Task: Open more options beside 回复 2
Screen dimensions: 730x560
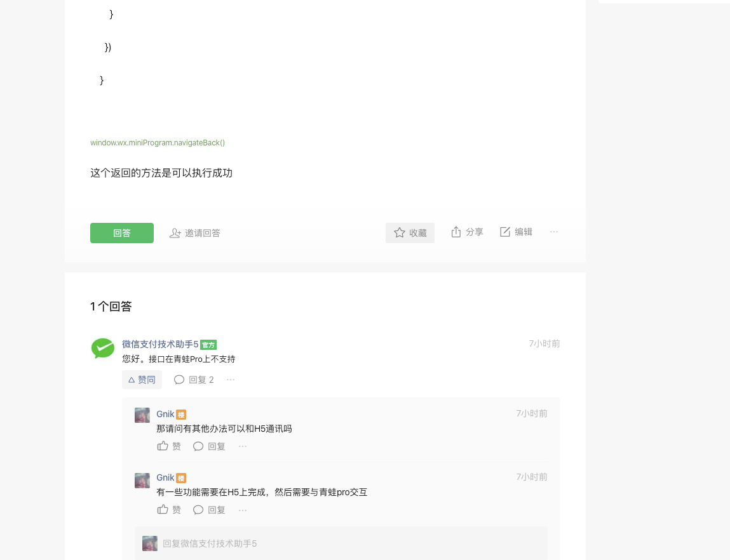Action: coord(231,380)
